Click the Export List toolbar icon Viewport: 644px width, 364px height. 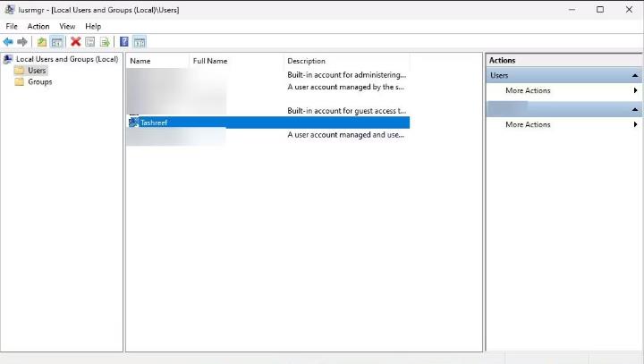click(105, 42)
